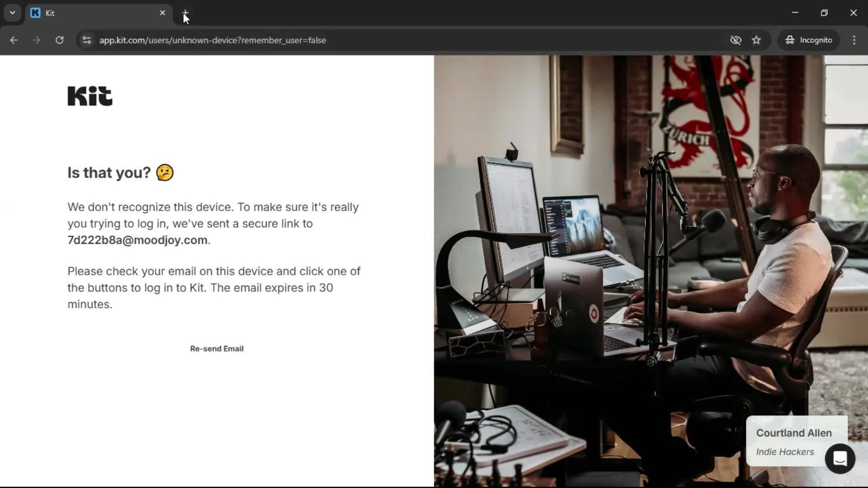
Task: Click the 7d222b8a@moodjoy.com email text
Action: click(137, 240)
